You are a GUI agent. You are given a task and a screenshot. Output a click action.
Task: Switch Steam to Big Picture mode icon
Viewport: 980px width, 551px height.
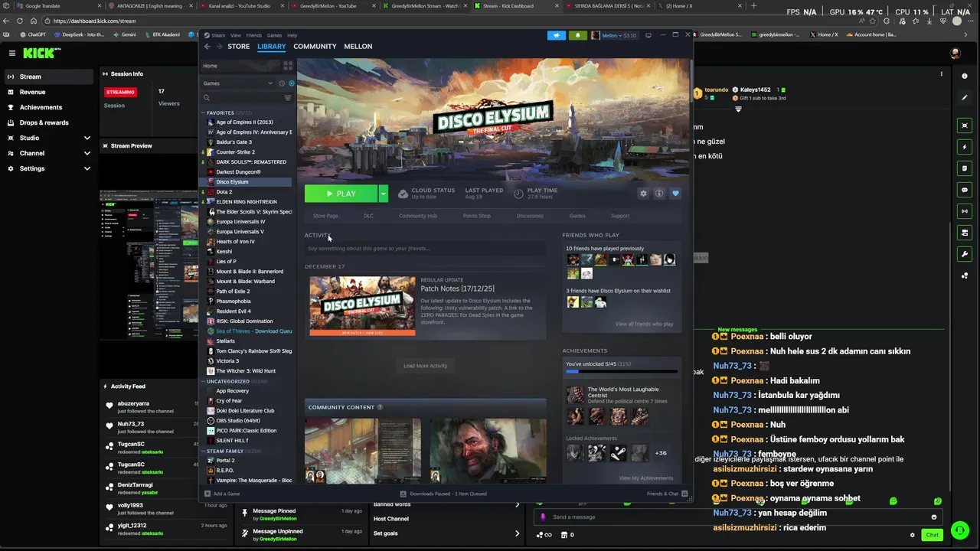click(x=648, y=35)
